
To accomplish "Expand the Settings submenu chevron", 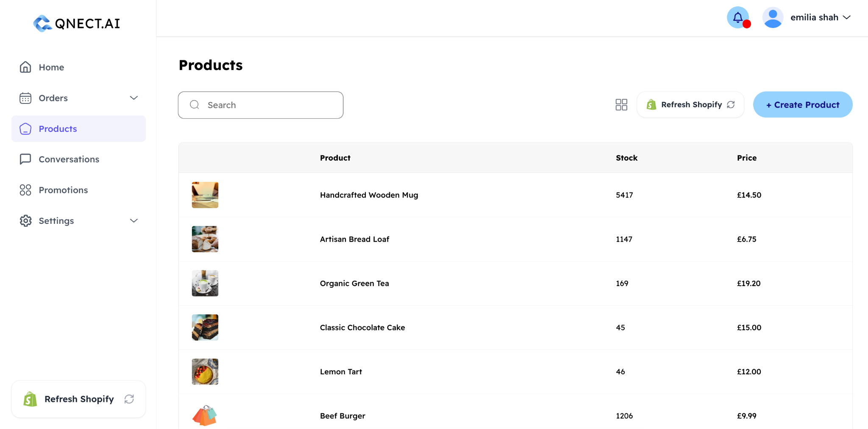I will click(x=134, y=220).
